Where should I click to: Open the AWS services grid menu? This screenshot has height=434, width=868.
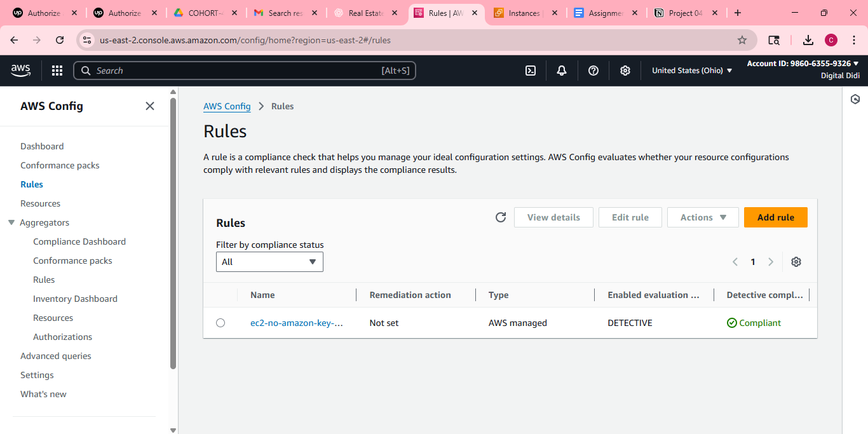(57, 71)
